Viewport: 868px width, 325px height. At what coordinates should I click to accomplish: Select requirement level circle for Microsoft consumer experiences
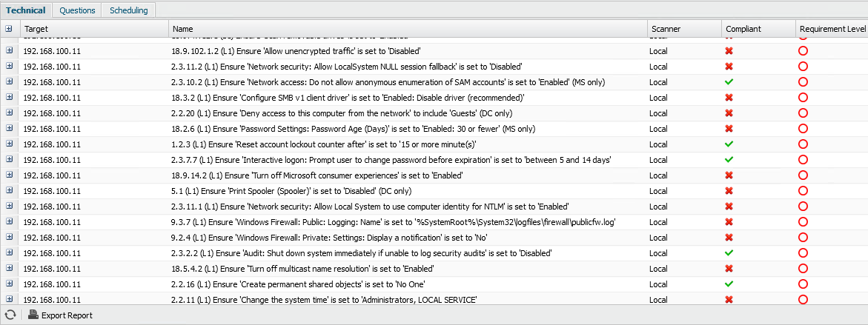(x=803, y=175)
